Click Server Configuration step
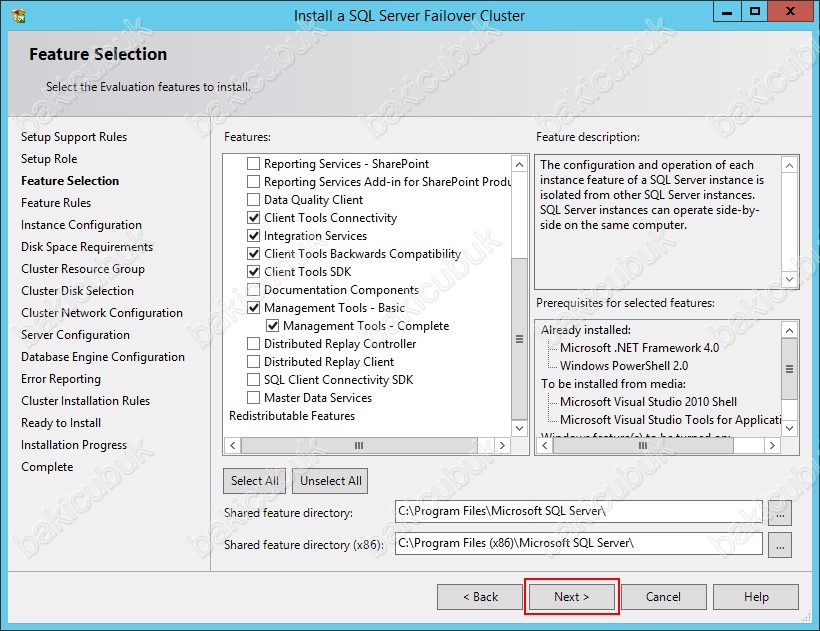The width and height of the screenshot is (820, 631). pos(75,335)
